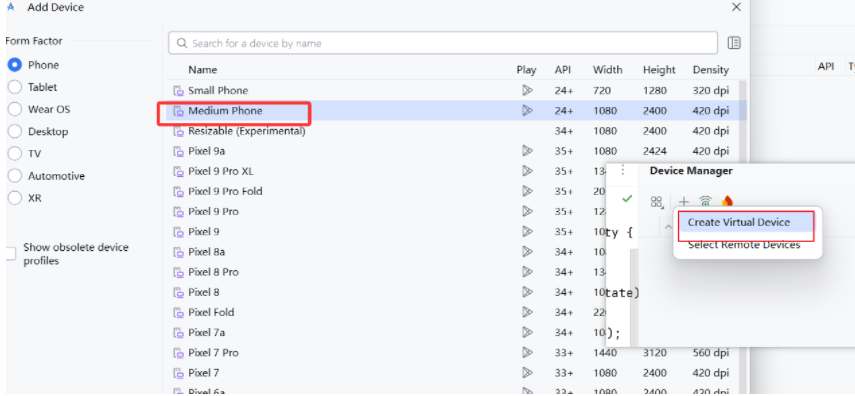Screen dimensions: 855x396
Task: Click the Play Store icon in Pixel 8 Pro row
Action: [527, 272]
